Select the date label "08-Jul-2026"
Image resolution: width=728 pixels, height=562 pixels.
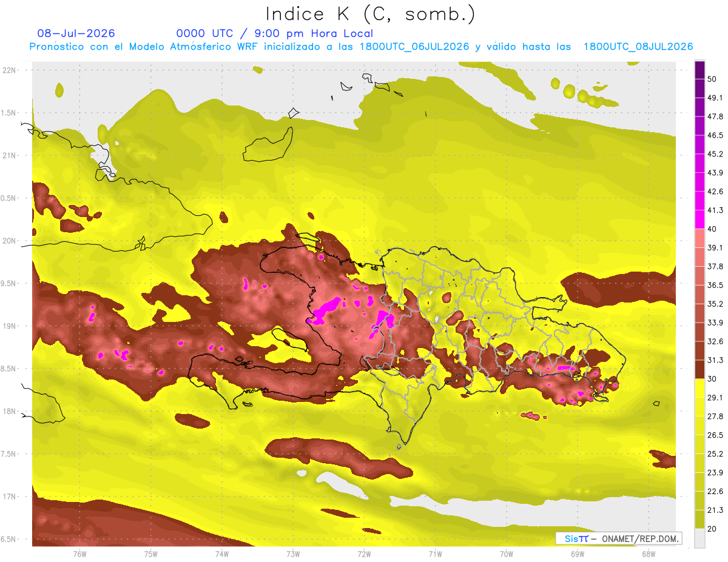point(76,33)
